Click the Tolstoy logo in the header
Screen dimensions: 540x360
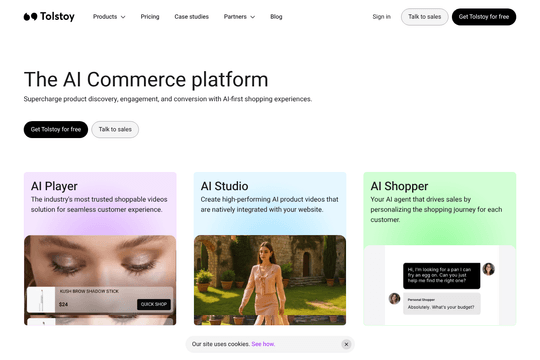tap(49, 17)
